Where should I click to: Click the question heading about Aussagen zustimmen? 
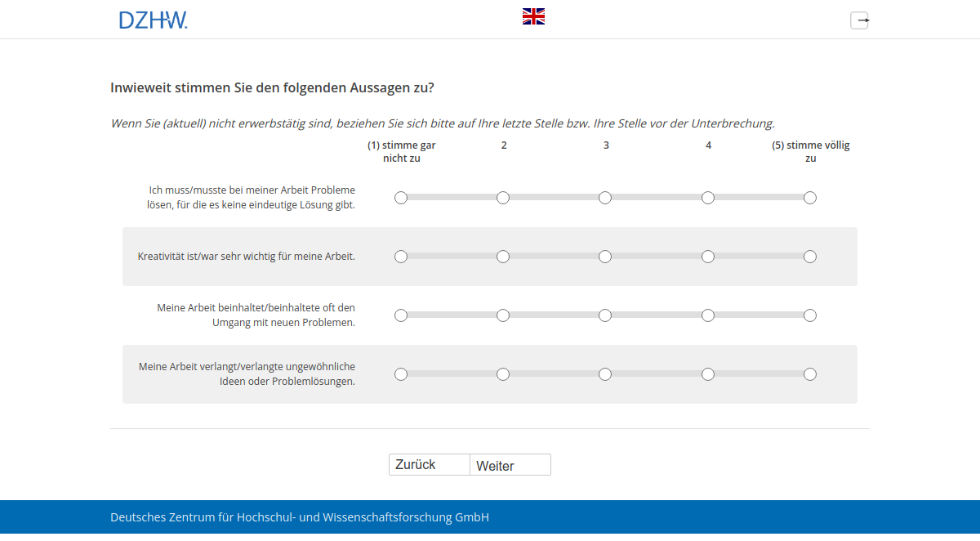[273, 87]
